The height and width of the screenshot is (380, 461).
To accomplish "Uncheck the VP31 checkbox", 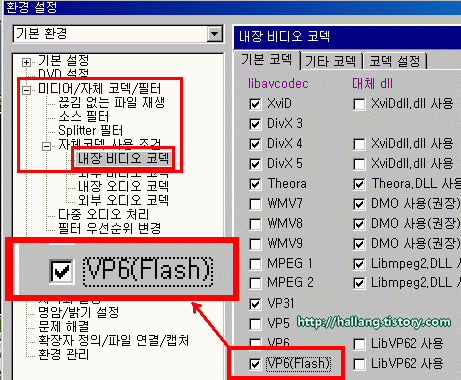I will tap(255, 304).
